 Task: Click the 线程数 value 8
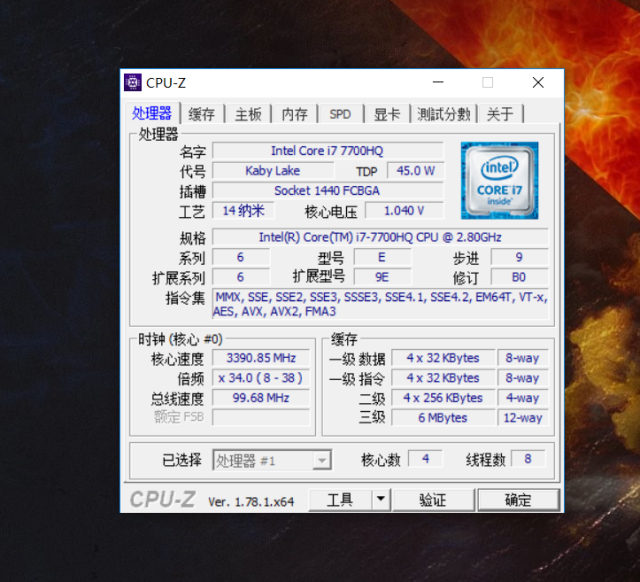coord(528,459)
